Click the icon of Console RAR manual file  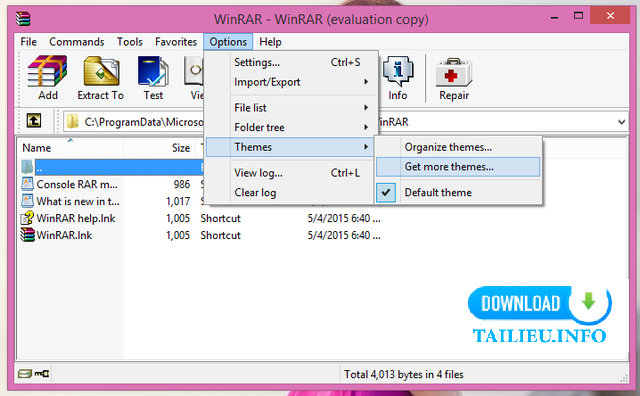[x=28, y=184]
